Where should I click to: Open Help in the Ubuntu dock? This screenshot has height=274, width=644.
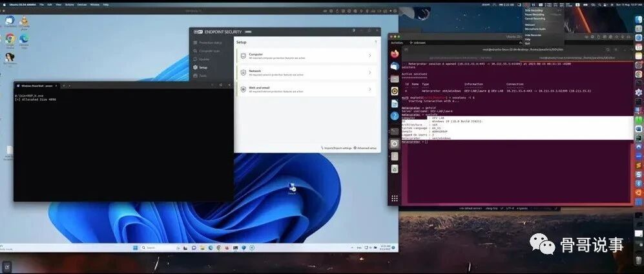point(395,116)
